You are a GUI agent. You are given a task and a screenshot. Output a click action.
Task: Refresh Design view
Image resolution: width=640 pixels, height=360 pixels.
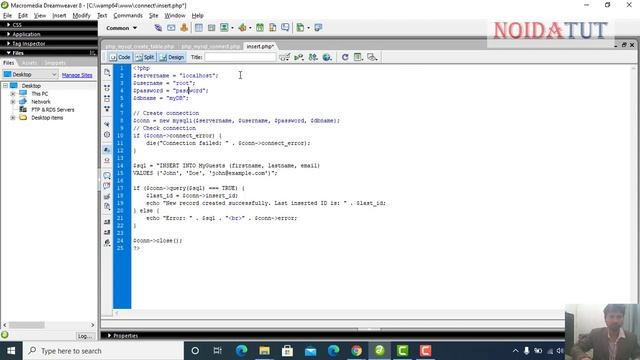[345, 57]
